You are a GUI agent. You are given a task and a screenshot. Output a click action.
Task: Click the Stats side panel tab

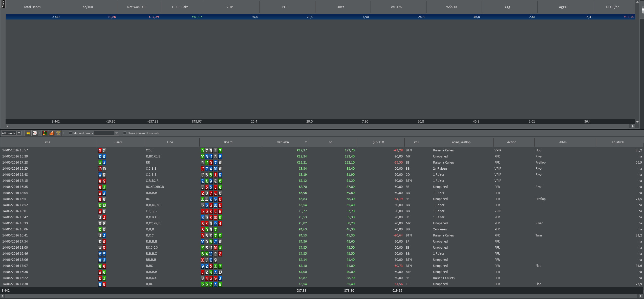coord(3,4)
